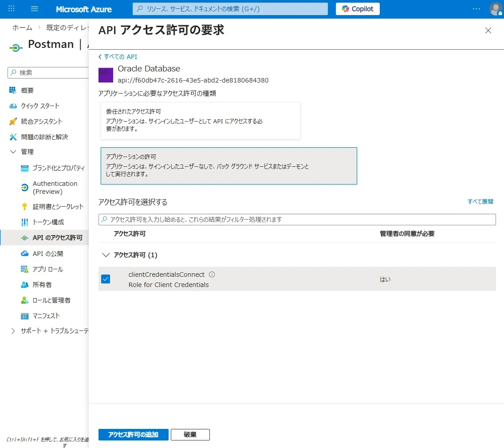Image resolution: width=504 pixels, height=448 pixels.
Task: Open the Azure portal apps grid icon
Action: point(12,9)
